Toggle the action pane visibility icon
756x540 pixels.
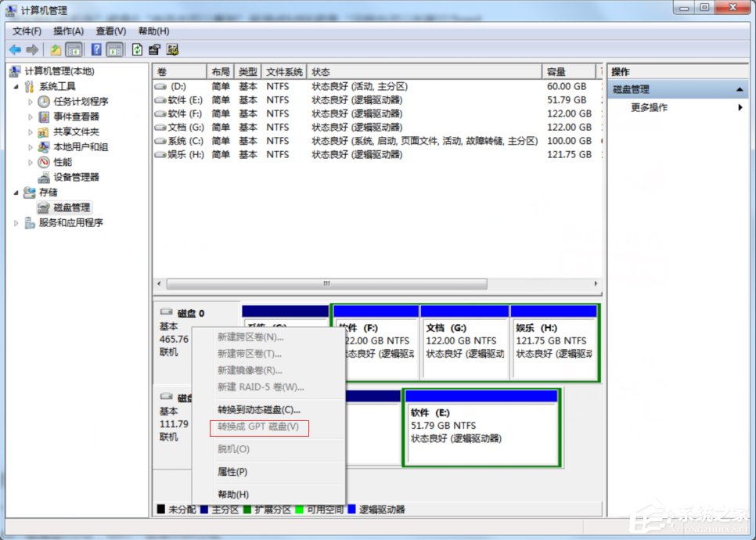click(113, 49)
